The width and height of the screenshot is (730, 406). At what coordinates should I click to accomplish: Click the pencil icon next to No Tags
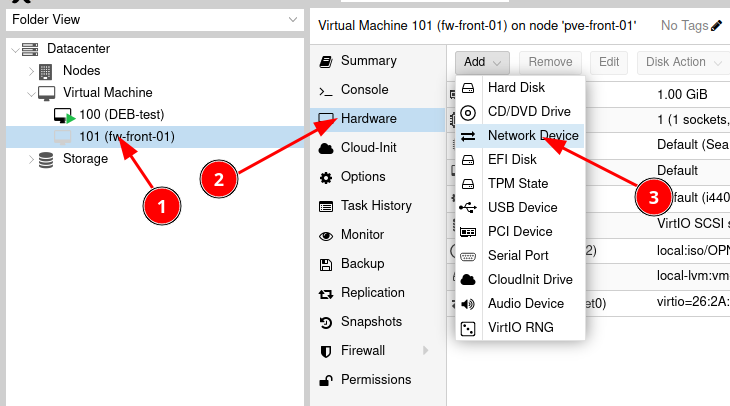tap(716, 26)
